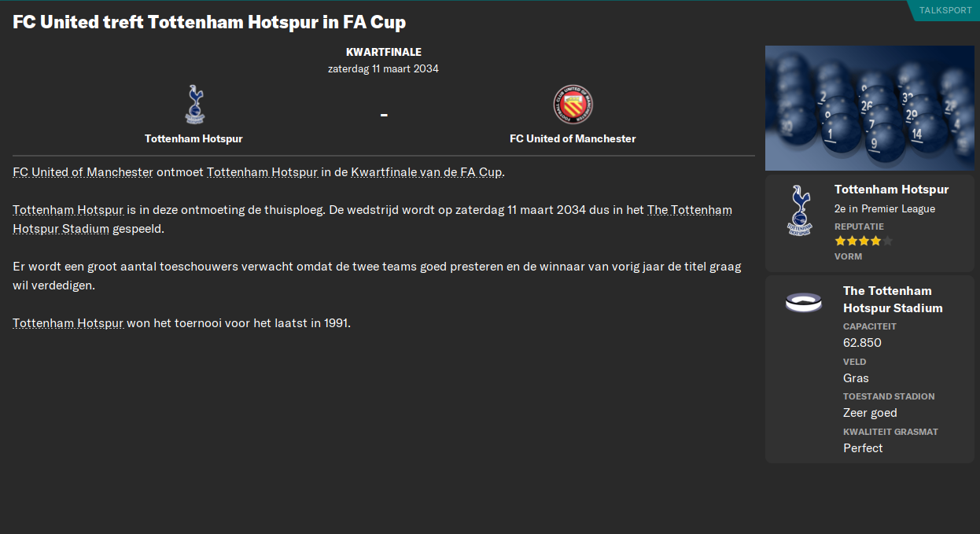
Task: Expand the VORM form section for Tottenham
Action: pos(849,256)
